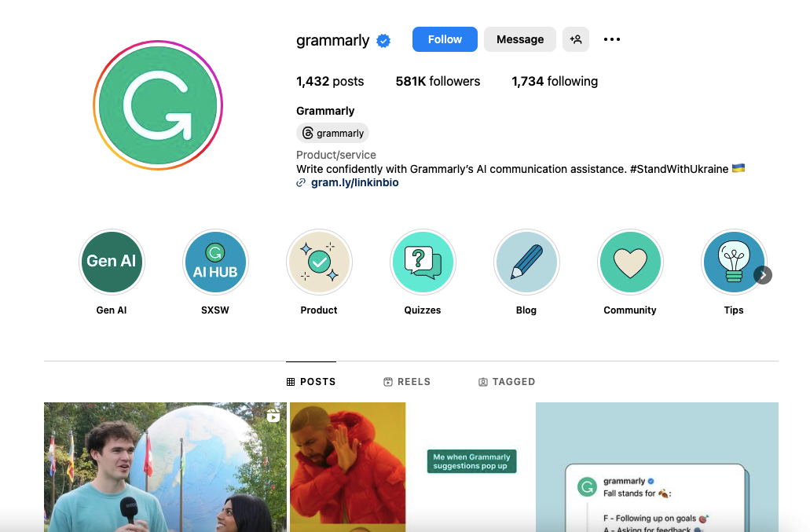This screenshot has width=810, height=532.
Task: Open the grammarly Threads badge
Action: pyautogui.click(x=332, y=133)
